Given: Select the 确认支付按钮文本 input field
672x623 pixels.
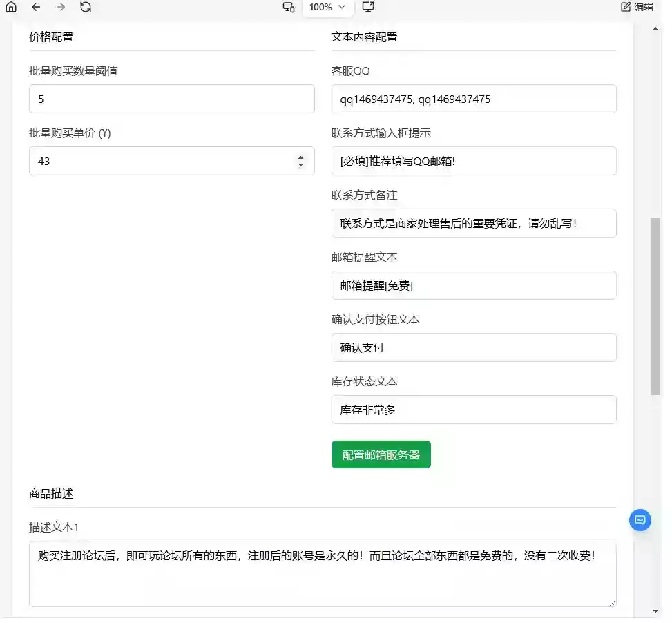Looking at the screenshot, I should tap(473, 347).
